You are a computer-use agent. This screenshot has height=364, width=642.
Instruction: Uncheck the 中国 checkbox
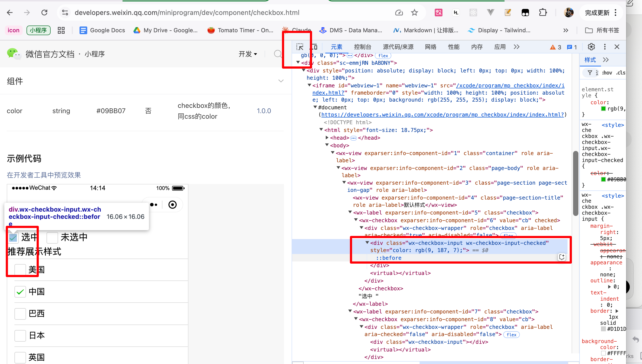click(20, 292)
